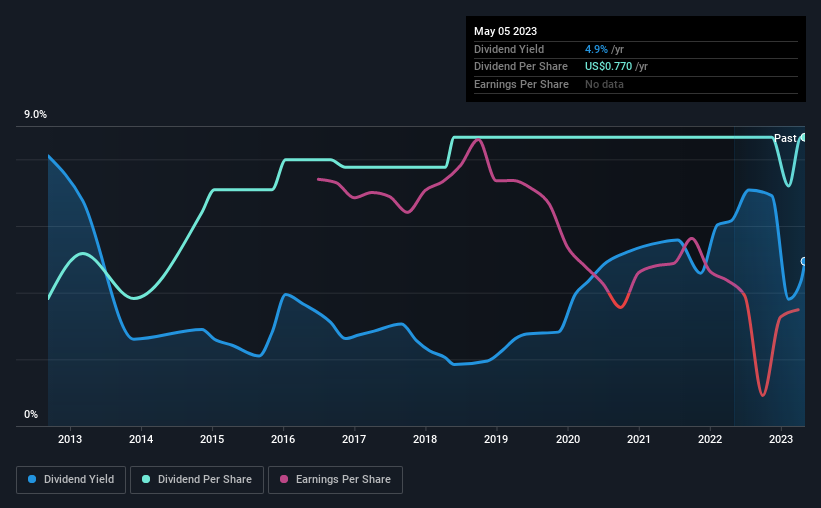821x508 pixels.
Task: Click the May 05 2023 tooltip date
Action: click(x=505, y=31)
